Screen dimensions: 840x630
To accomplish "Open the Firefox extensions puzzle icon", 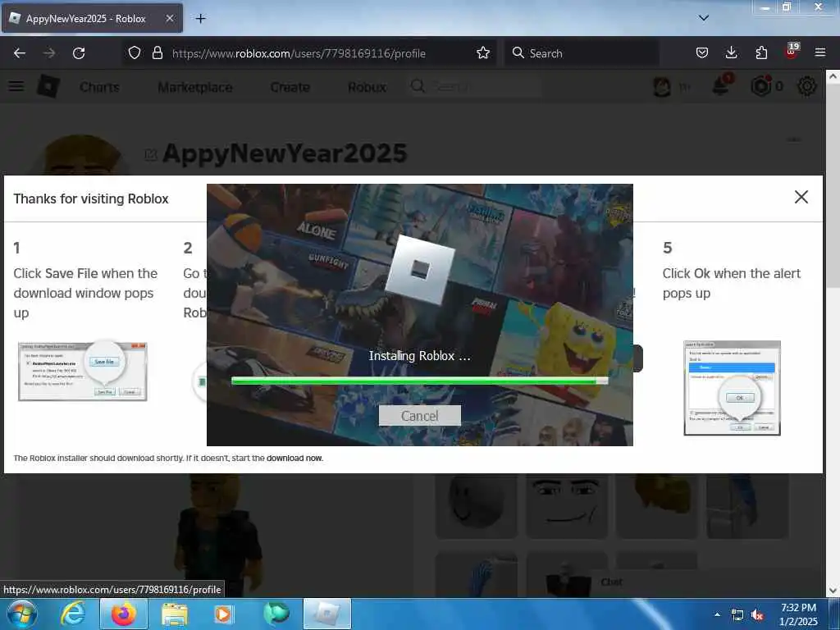I will point(761,53).
